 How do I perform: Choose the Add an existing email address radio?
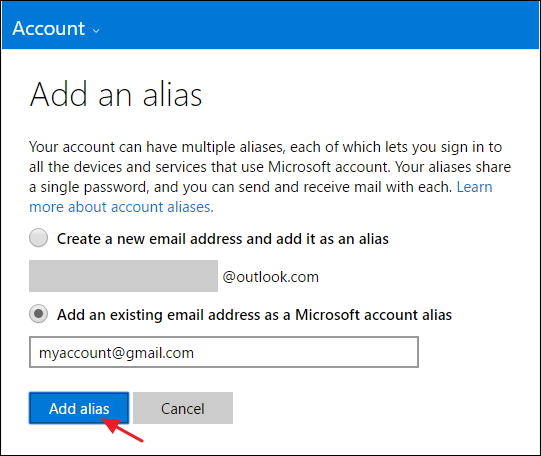coord(38,314)
